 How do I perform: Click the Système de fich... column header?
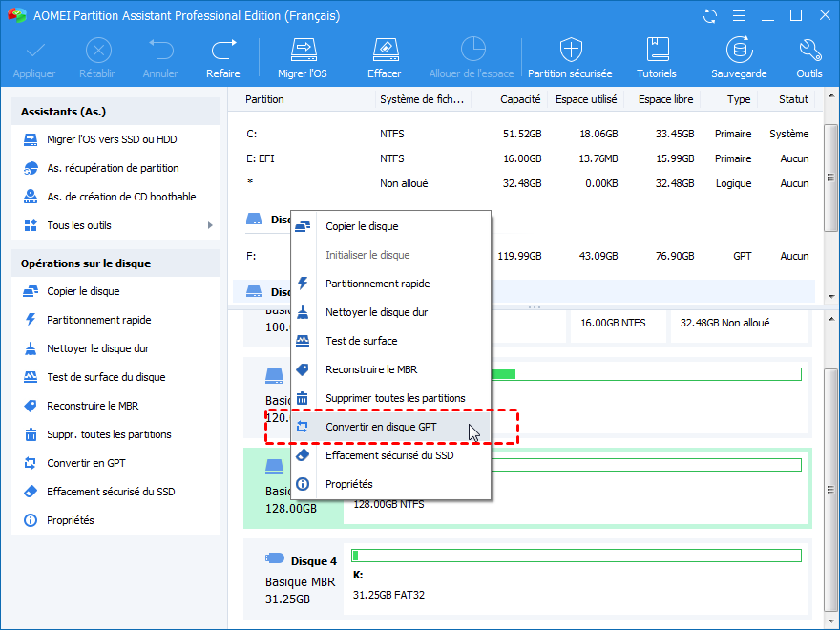pos(422,99)
